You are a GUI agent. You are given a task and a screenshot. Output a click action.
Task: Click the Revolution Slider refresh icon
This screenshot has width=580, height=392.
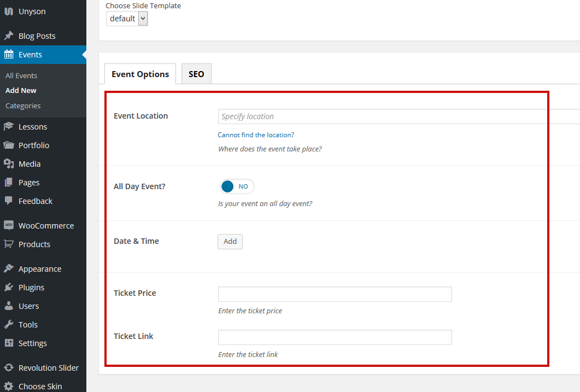9,367
